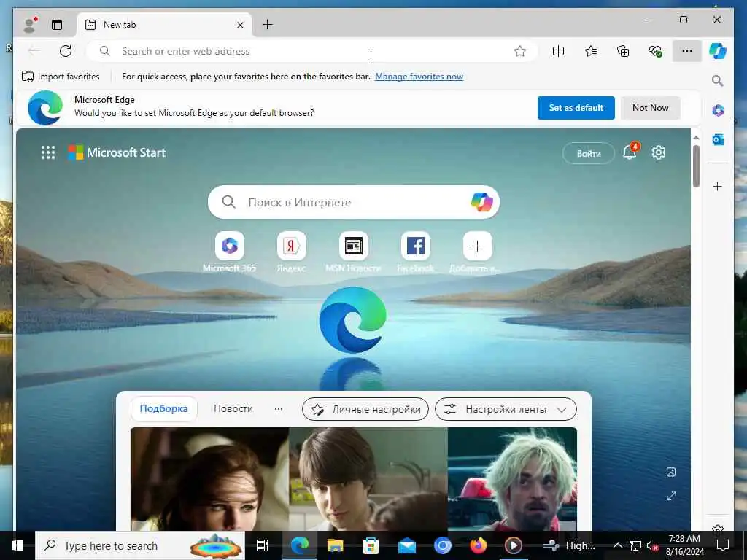The width and height of the screenshot is (747, 560).
Task: Open the Copilot sidebar icon
Action: tap(718, 51)
